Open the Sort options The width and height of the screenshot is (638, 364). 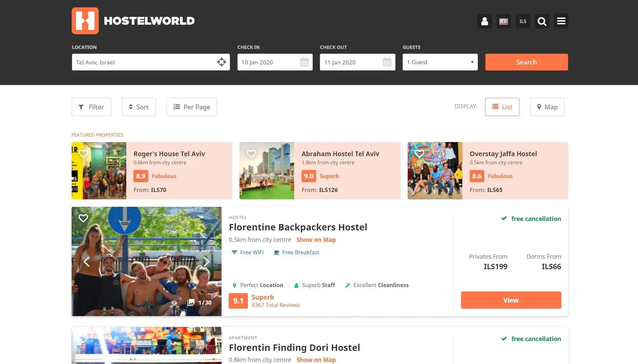click(x=138, y=107)
